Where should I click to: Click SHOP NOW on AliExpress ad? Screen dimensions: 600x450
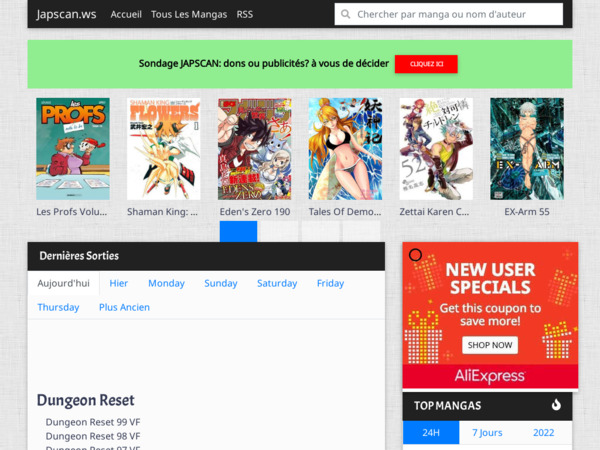click(x=490, y=345)
